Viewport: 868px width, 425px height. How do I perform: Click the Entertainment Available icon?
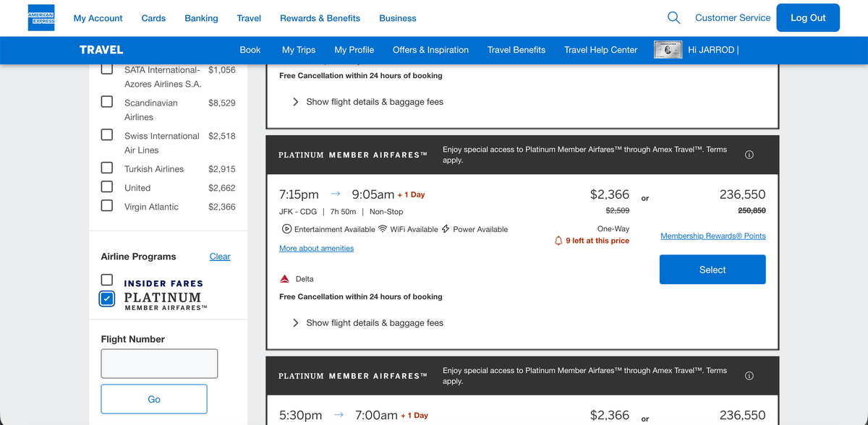[286, 228]
